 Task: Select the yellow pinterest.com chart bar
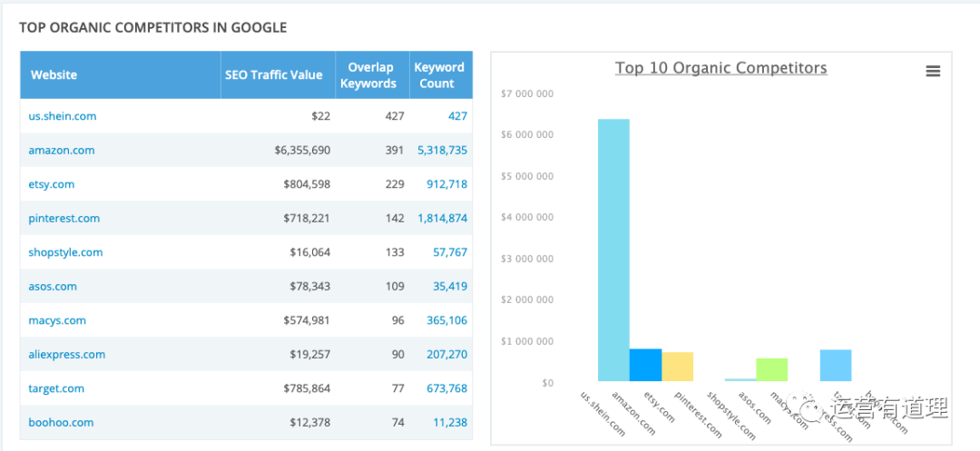[x=677, y=367]
